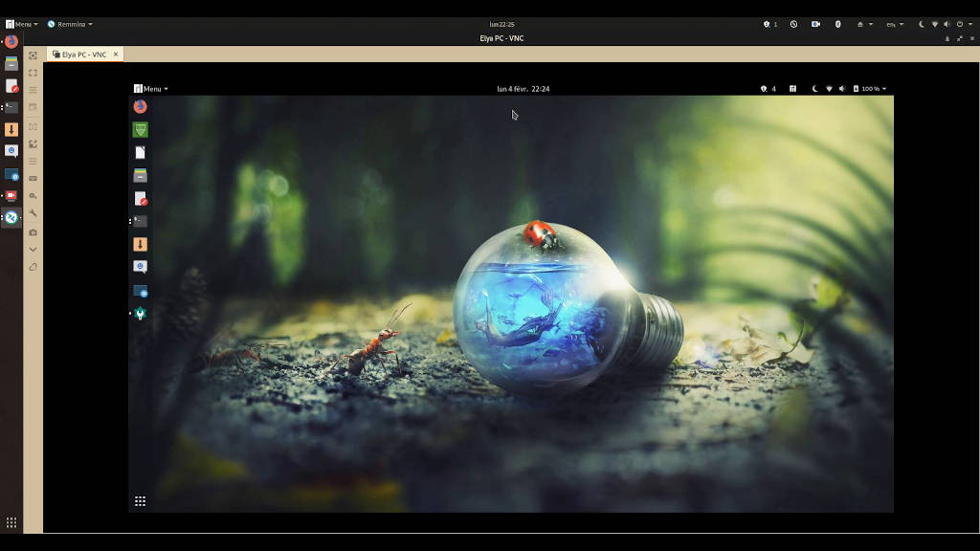Open Firefox in the remote desktop dock
Viewport: 980px width, 551px height.
[140, 107]
